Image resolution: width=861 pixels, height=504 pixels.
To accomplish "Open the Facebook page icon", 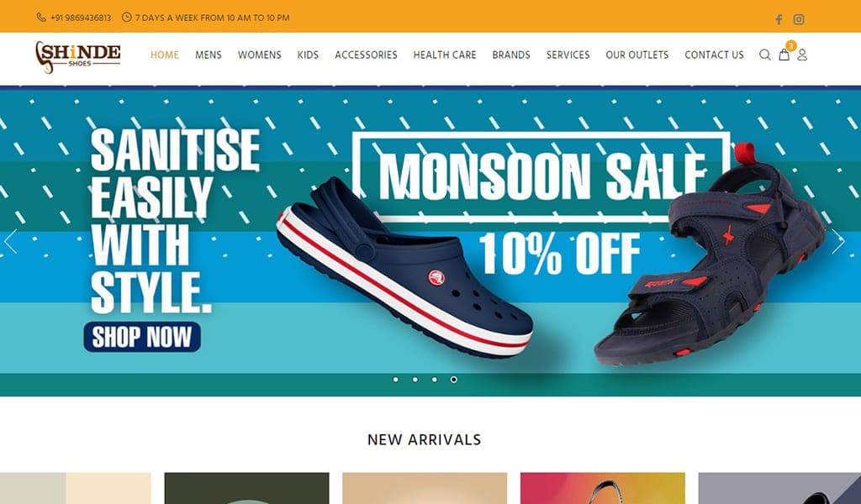I will pyautogui.click(x=779, y=20).
